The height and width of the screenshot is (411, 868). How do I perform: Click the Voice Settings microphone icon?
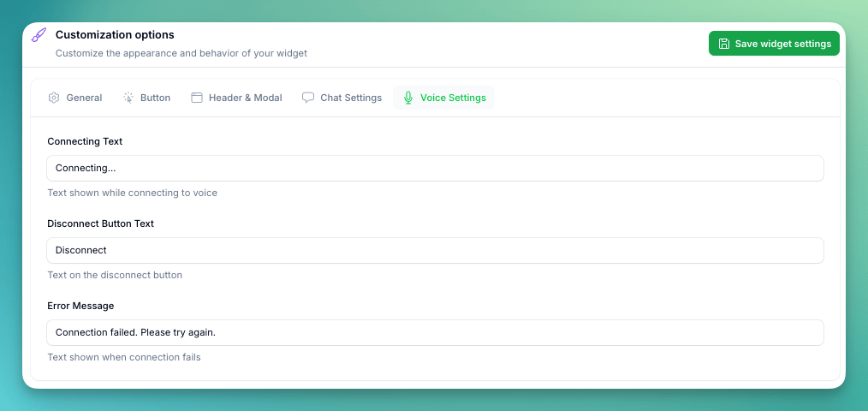408,98
